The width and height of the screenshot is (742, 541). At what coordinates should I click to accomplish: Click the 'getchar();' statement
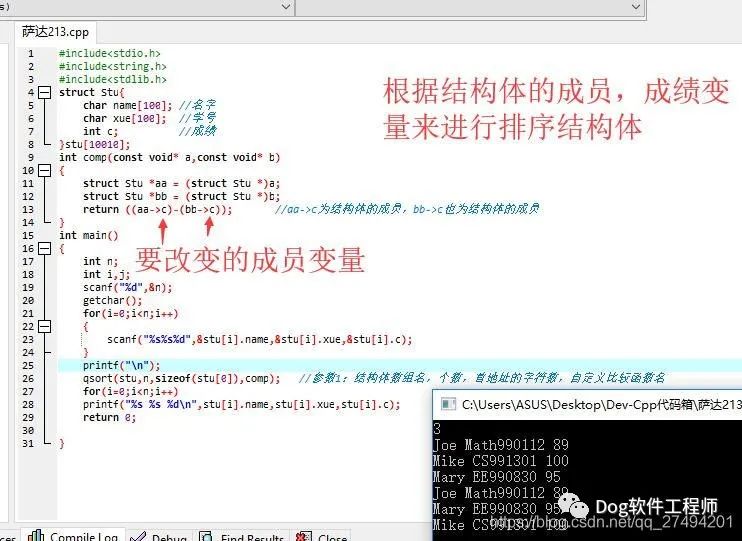(113, 301)
